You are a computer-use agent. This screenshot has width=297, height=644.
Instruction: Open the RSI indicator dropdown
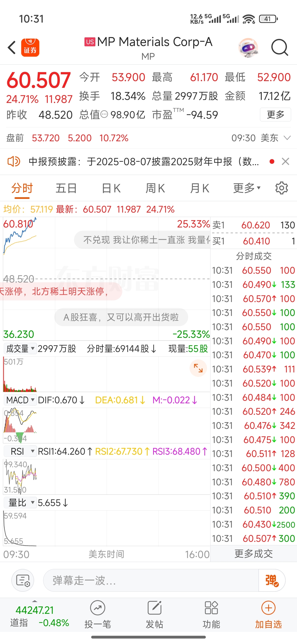pyautogui.click(x=20, y=451)
